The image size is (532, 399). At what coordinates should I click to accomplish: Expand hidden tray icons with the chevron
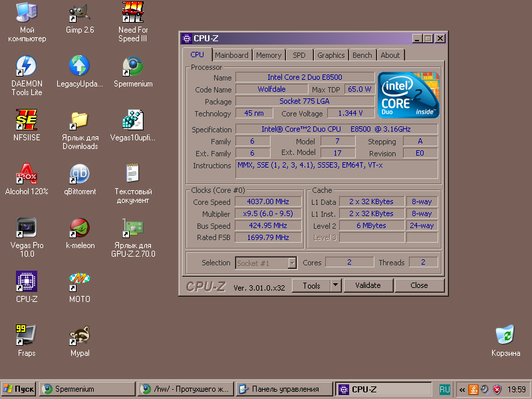pyautogui.click(x=462, y=390)
